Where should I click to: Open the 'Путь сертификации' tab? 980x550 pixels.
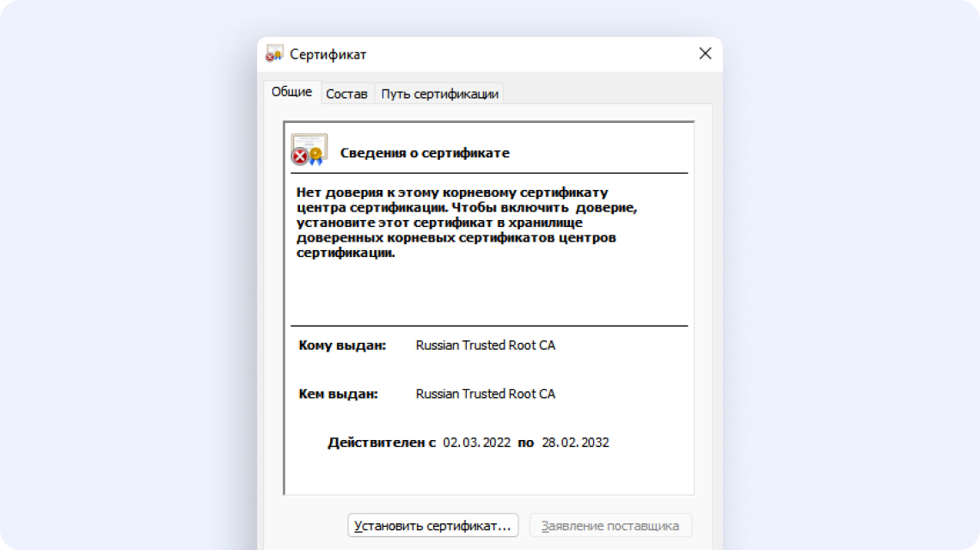pos(439,93)
